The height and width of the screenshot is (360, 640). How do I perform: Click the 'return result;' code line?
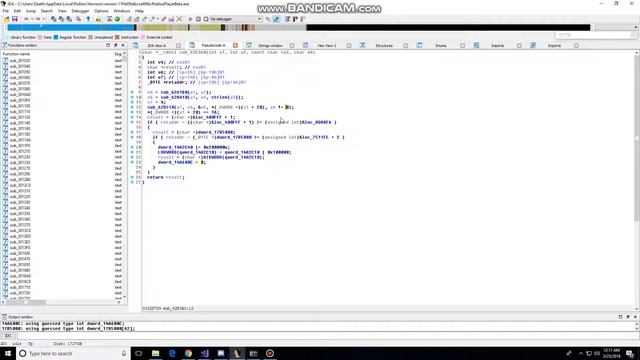pyautogui.click(x=166, y=177)
